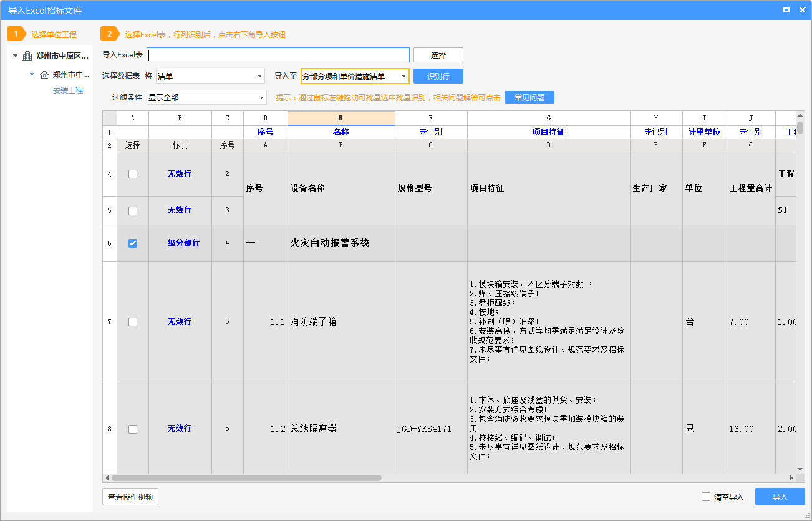
Task: Select column G letter header
Action: point(549,118)
